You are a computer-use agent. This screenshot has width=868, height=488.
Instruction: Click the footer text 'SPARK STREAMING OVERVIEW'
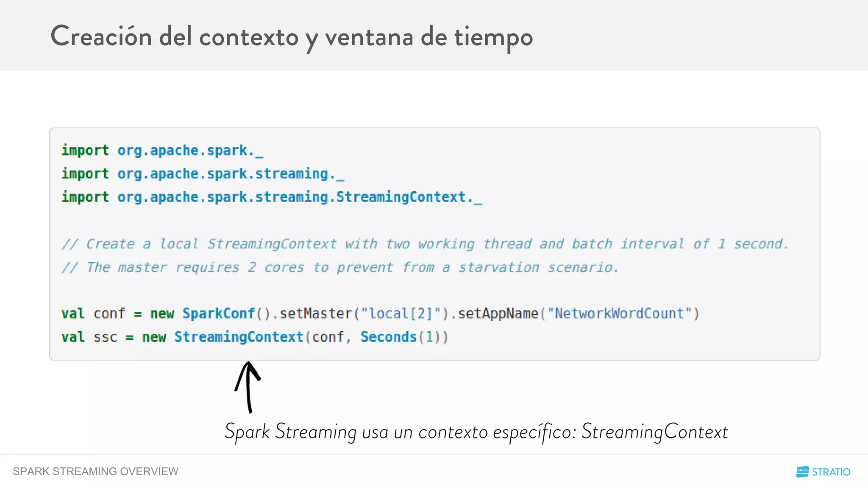click(x=96, y=471)
